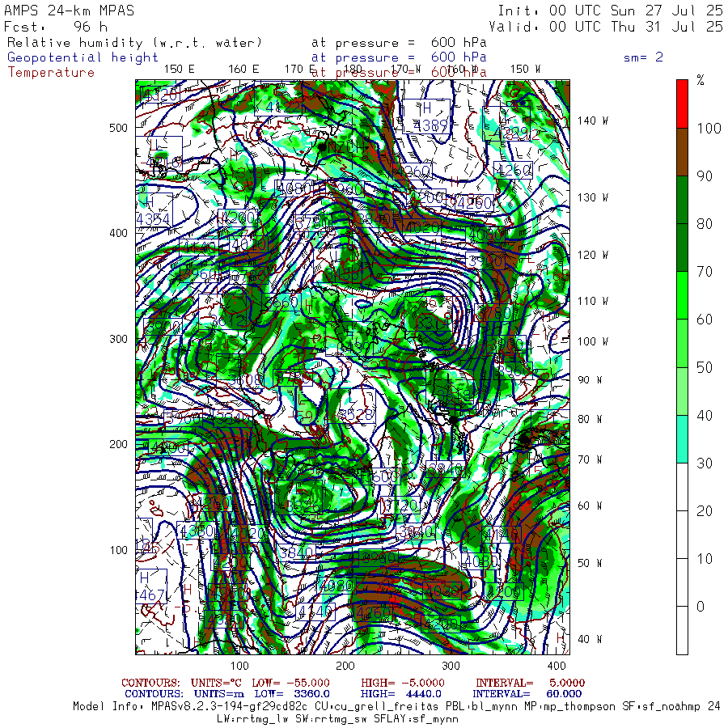The width and height of the screenshot is (728, 728).
Task: Click the '140 W' longitude label beside map
Action: 592,121
